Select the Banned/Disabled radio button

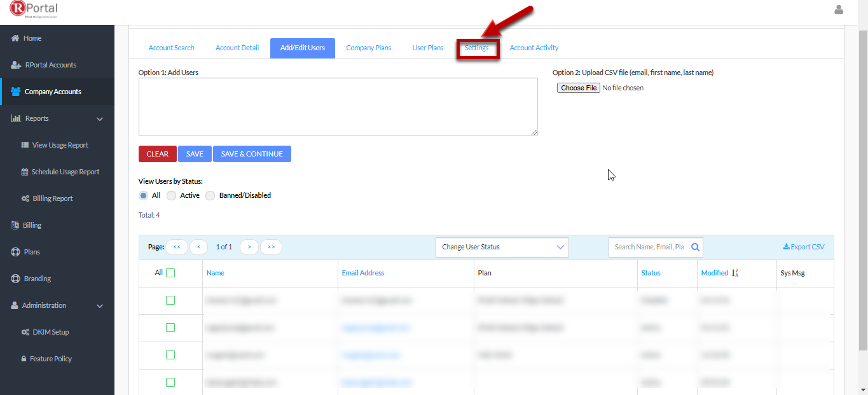(210, 195)
